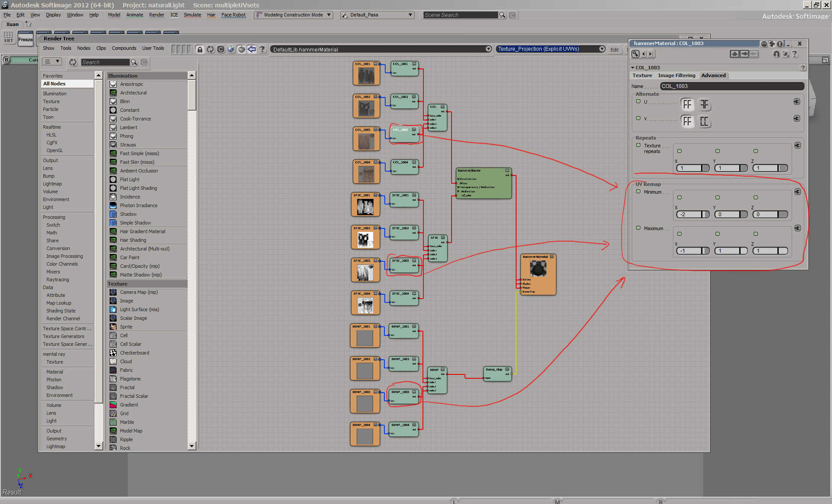Click the UV Remap Maximum X slider
Screen dimensions: 832x504
tap(692, 251)
